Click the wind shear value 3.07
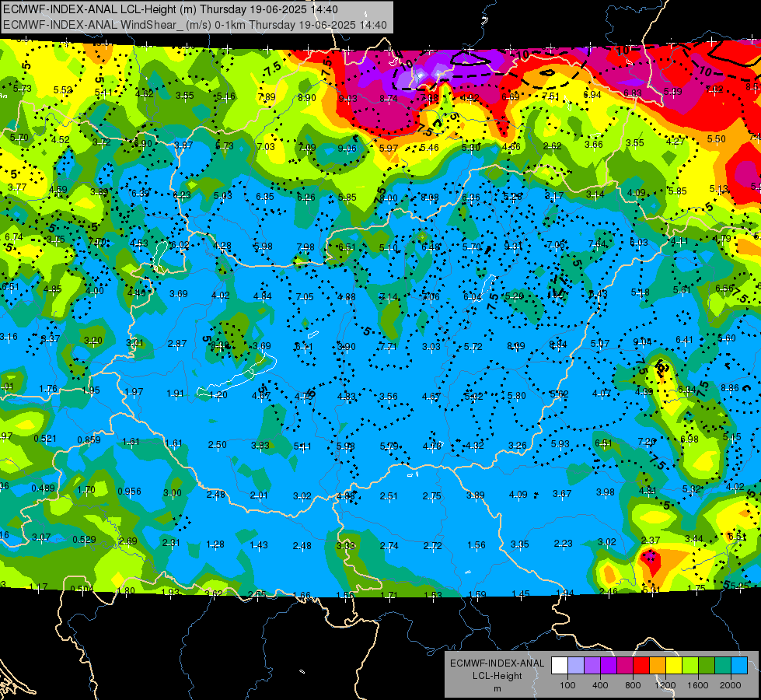 (x=41, y=537)
